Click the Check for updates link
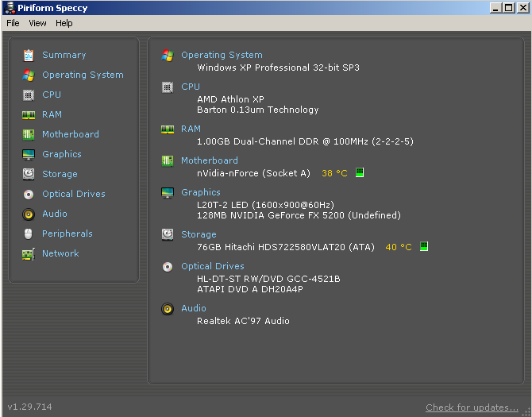The image size is (532, 417). (x=472, y=407)
